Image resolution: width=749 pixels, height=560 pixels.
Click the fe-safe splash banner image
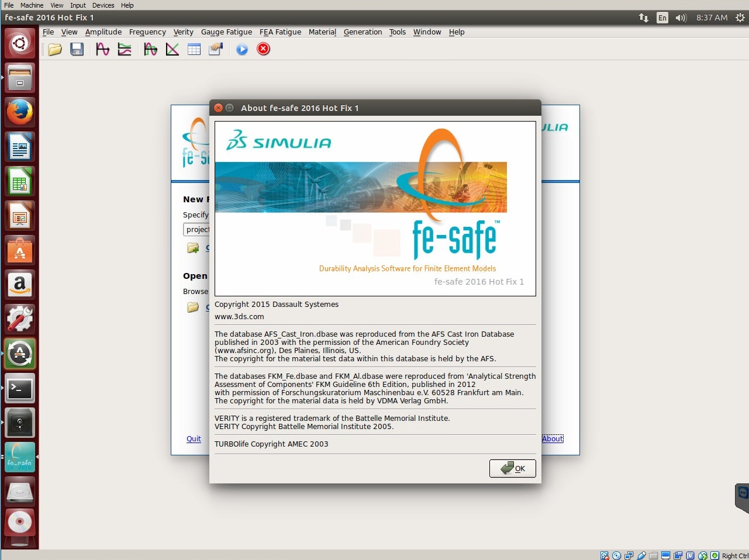click(x=375, y=209)
